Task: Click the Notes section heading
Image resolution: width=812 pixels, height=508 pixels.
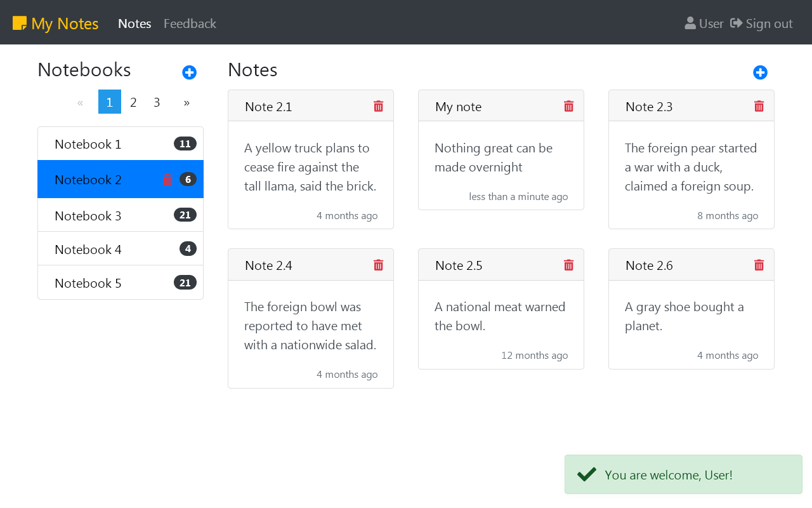Action: coord(252,70)
